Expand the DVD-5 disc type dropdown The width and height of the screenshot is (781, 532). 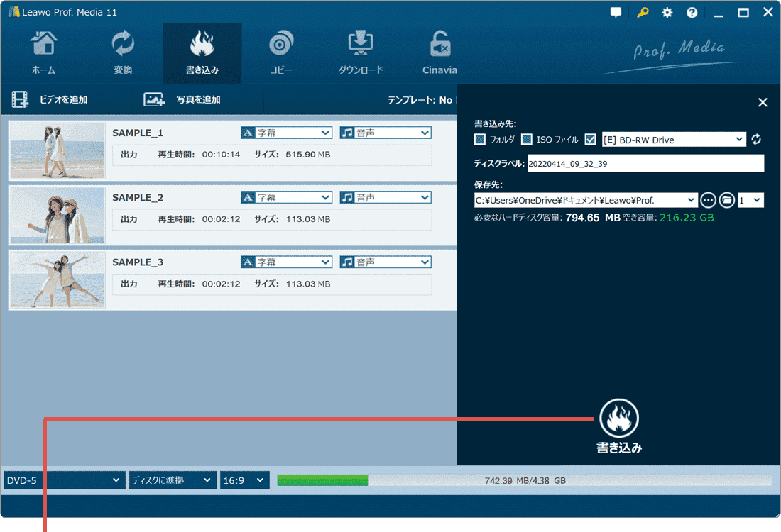64,480
